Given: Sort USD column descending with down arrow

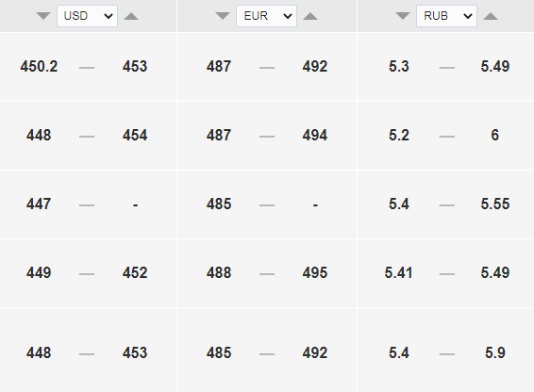Looking at the screenshot, I should pyautogui.click(x=43, y=16).
